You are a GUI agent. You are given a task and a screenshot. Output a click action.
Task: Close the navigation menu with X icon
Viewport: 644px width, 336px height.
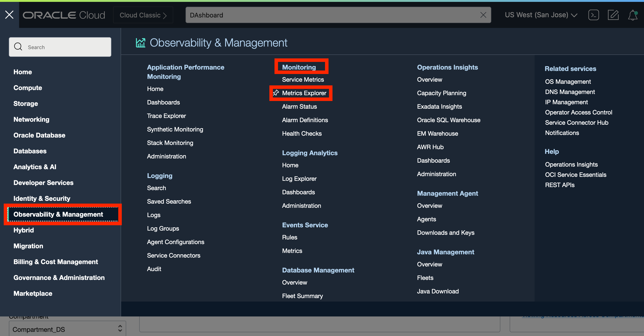pos(9,15)
